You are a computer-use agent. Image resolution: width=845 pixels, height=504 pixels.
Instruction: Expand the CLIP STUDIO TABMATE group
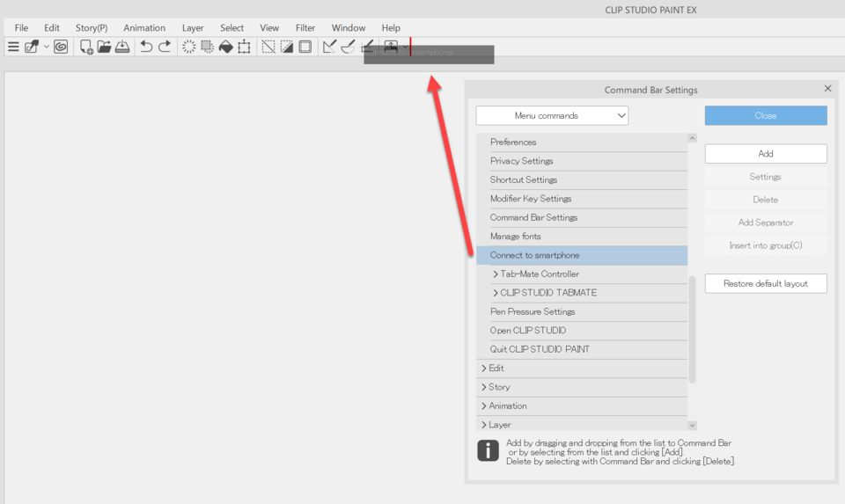pos(496,293)
